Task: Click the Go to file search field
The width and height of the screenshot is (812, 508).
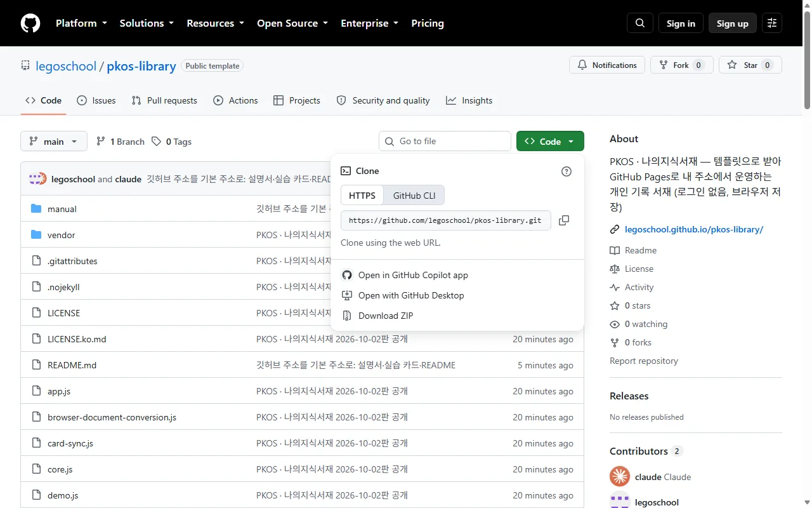Action: coord(445,141)
